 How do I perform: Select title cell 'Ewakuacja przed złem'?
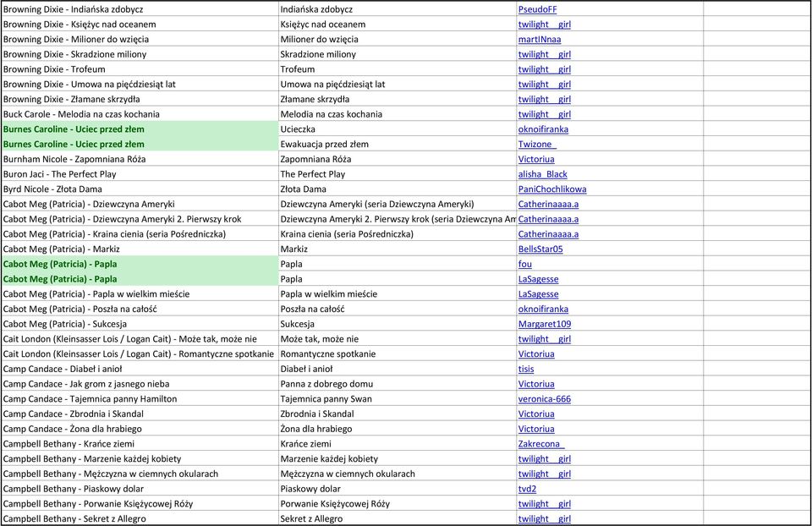coord(398,145)
